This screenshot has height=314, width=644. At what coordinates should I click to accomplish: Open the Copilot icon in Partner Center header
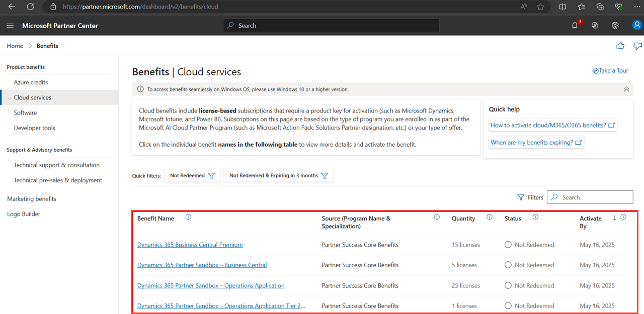pyautogui.click(x=595, y=25)
